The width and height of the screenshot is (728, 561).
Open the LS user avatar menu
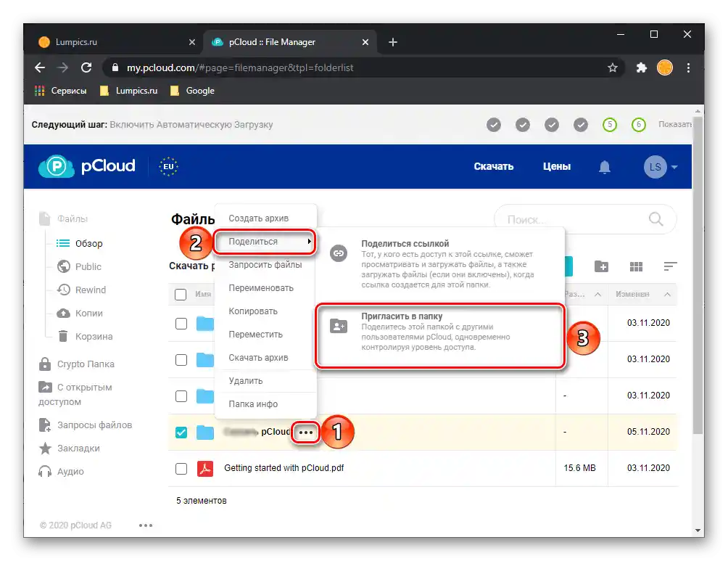tap(655, 167)
